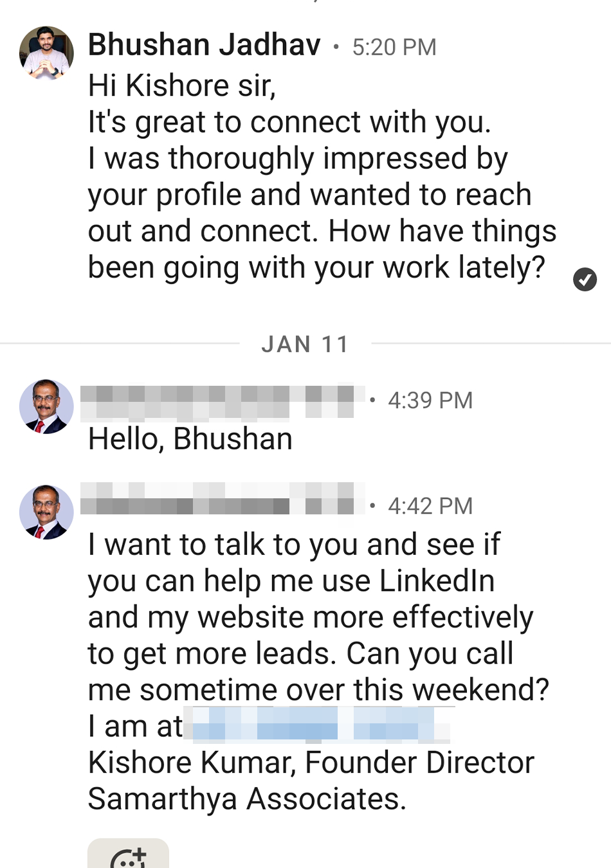Image resolution: width=611 pixels, height=868 pixels.
Task: Click the 5:20 PM timestamp
Action: (394, 48)
